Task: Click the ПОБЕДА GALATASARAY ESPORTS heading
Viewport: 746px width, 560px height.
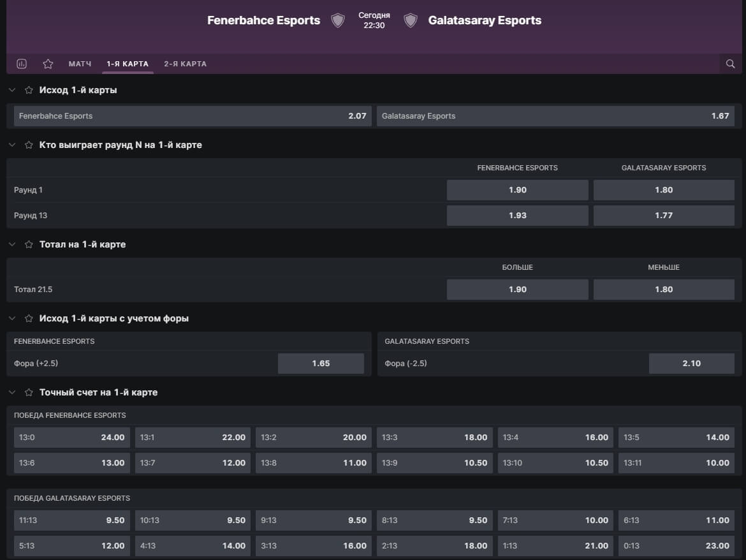Action: point(72,498)
